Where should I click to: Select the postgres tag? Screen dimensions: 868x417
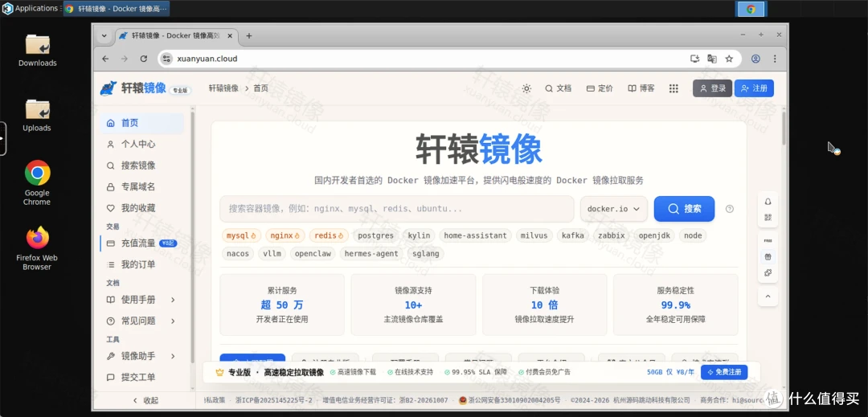376,235
